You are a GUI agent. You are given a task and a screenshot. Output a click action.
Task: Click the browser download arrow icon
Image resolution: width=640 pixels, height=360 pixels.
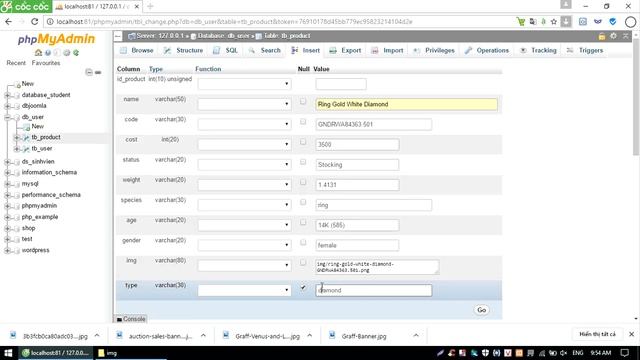coord(566,21)
